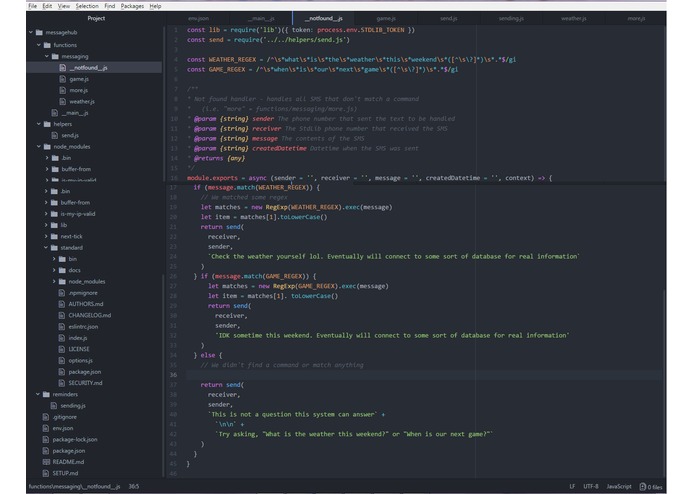The image size is (695, 494).
Task: Click the file icon beside __main__.js in tree
Action: click(x=55, y=113)
